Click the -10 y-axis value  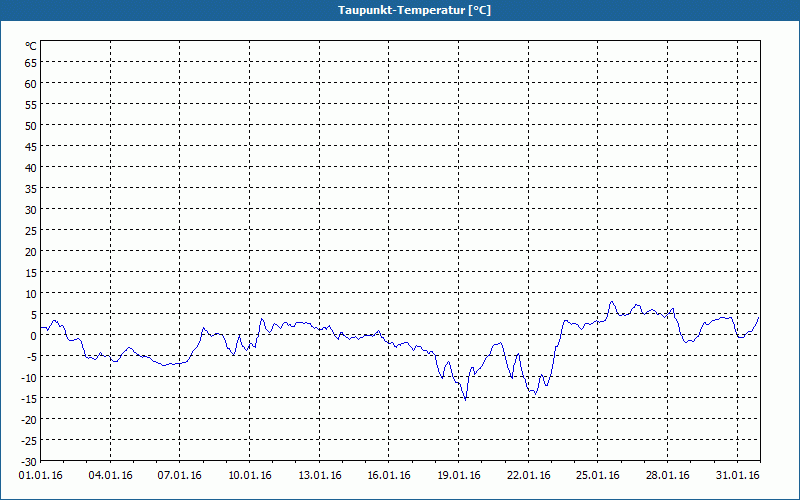pyautogui.click(x=29, y=378)
